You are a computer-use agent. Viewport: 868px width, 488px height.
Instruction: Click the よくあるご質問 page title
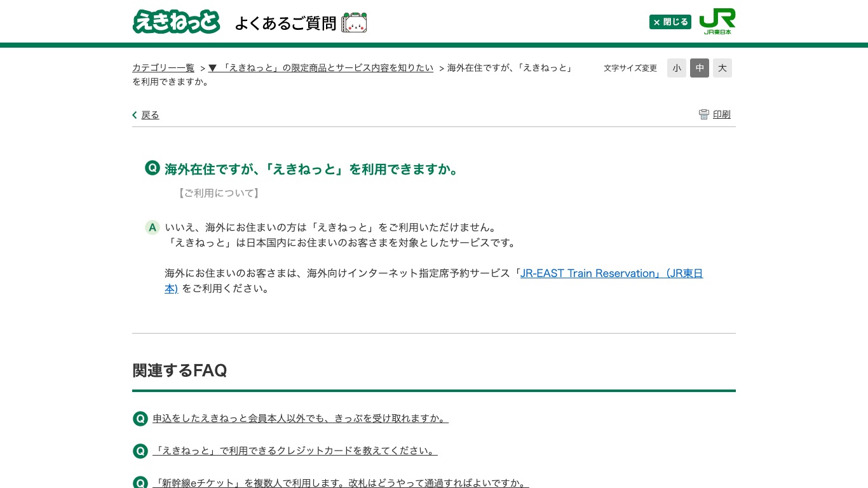285,23
